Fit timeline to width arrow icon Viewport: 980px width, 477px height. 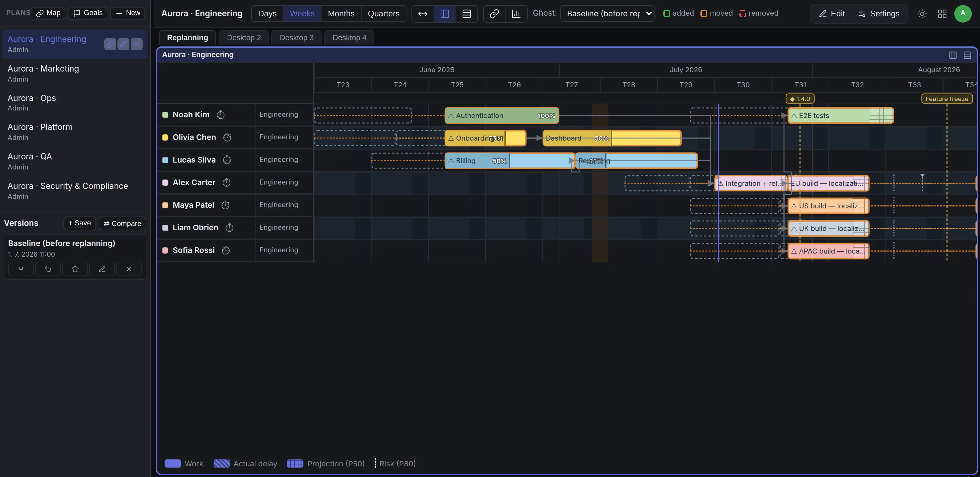tap(423, 14)
